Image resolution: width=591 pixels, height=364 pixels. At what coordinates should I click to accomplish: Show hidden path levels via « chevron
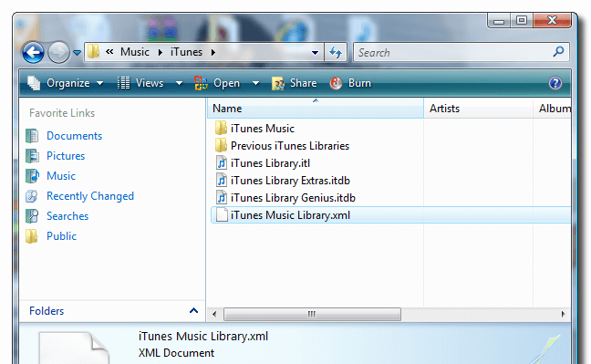tap(109, 52)
